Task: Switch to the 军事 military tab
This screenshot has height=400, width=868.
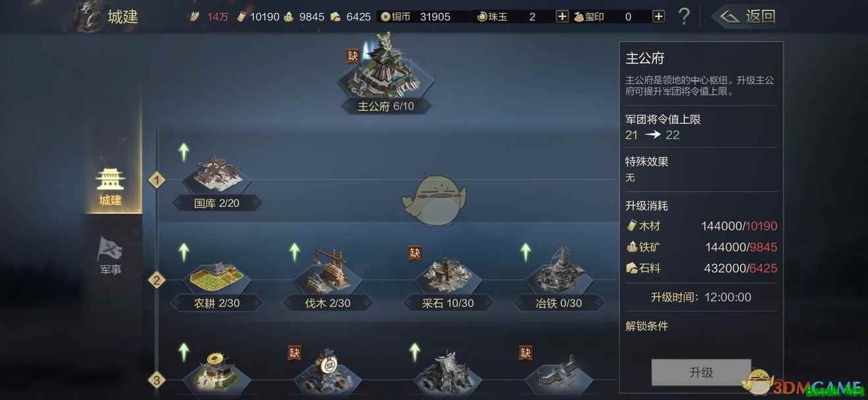Action: click(110, 255)
